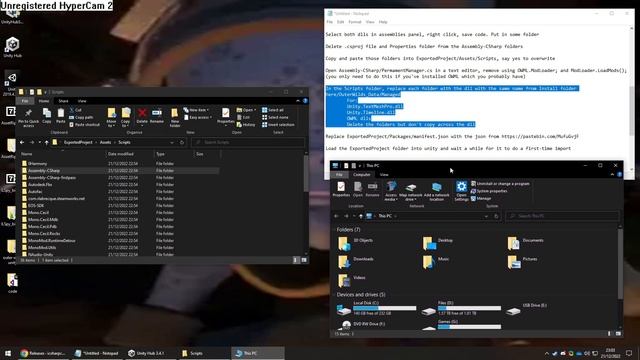The height and width of the screenshot is (360, 640).
Task: Click Cut in the Clipboard group
Action: pos(76,110)
